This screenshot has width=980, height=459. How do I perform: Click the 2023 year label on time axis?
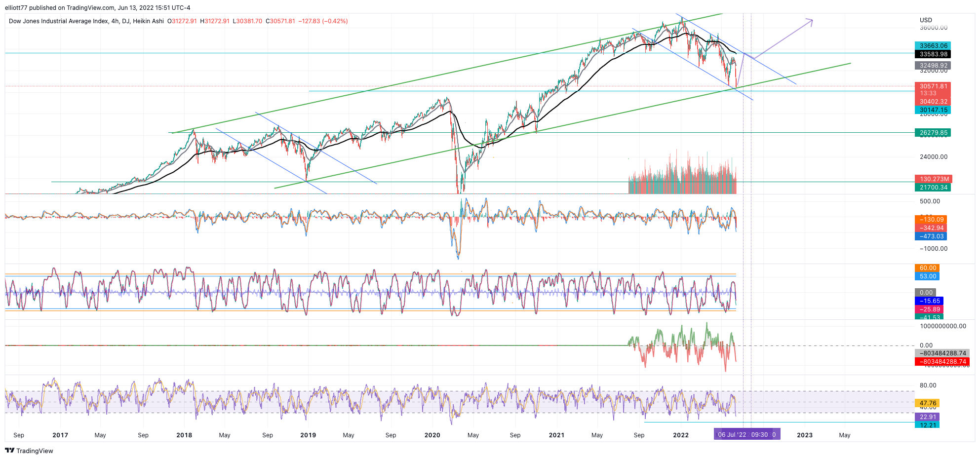pyautogui.click(x=805, y=435)
